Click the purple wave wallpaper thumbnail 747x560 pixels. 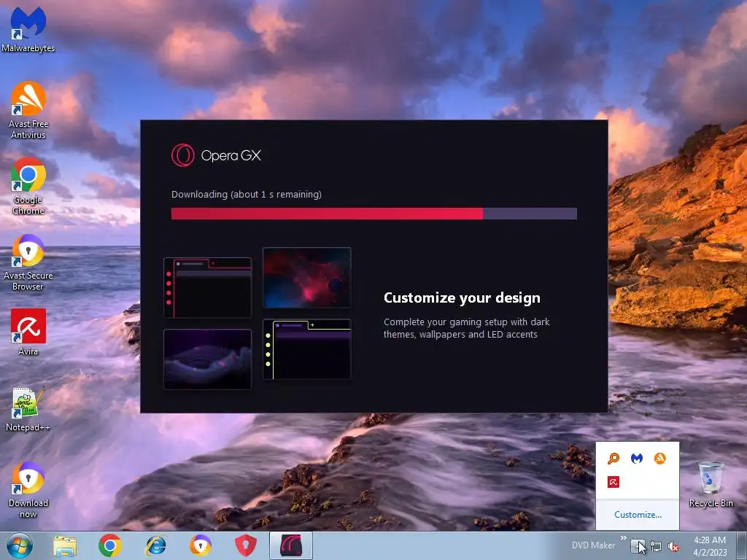coord(208,359)
